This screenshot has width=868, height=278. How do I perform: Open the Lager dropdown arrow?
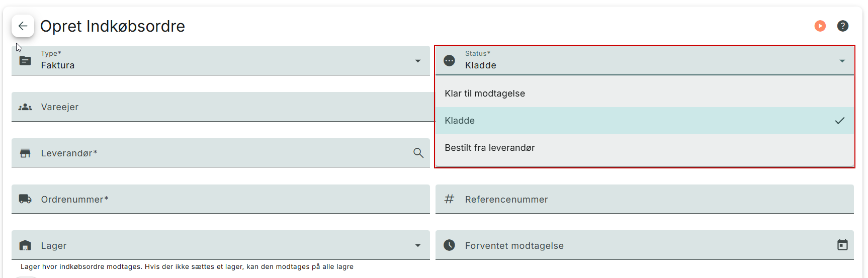coord(417,245)
